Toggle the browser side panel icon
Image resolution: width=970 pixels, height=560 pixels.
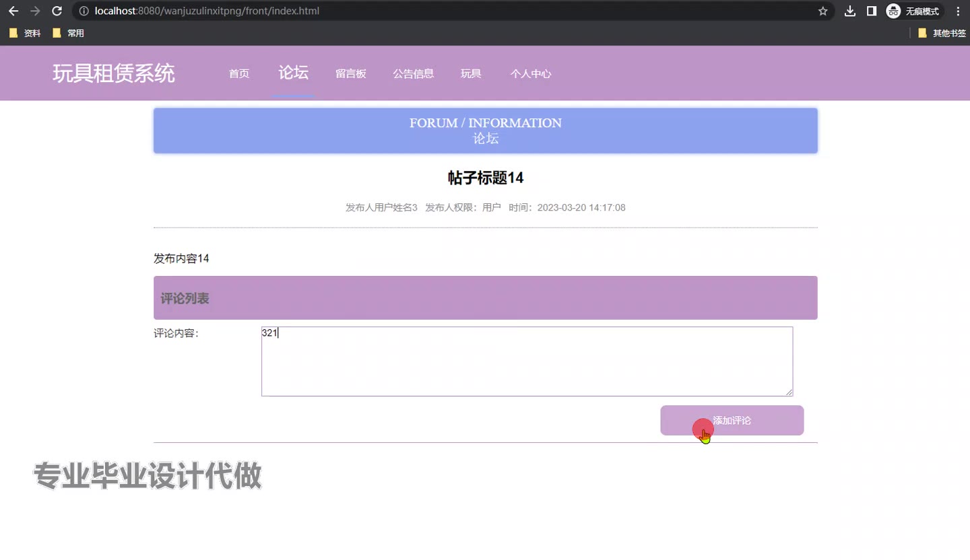tap(872, 11)
